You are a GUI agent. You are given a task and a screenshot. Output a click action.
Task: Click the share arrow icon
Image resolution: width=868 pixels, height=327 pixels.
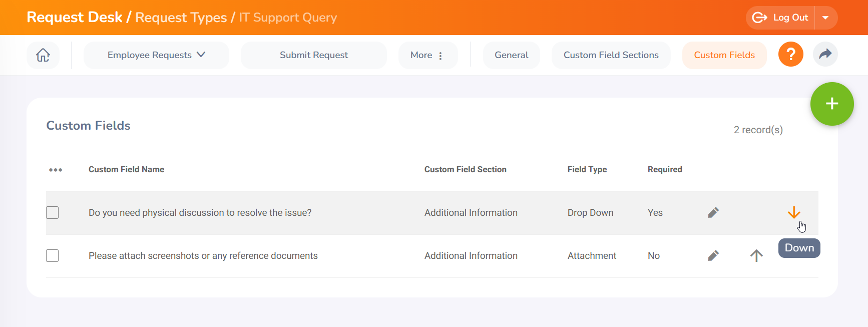click(825, 54)
